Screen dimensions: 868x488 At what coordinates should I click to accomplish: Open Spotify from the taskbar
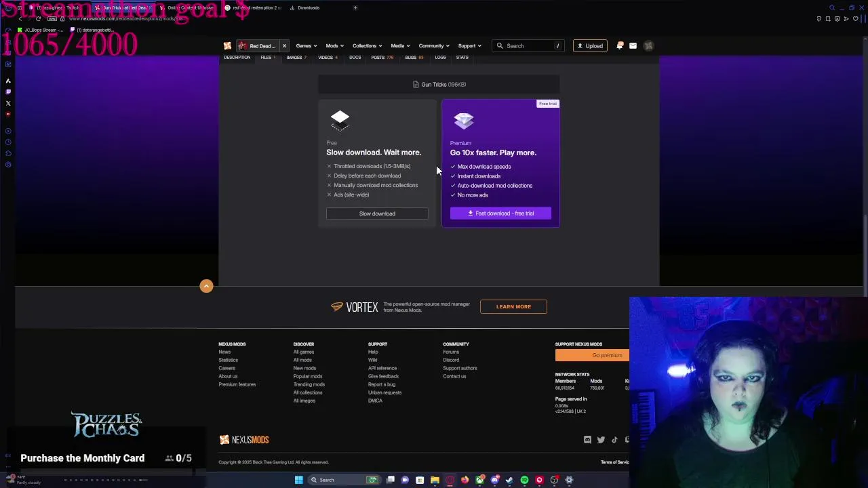pos(524,480)
